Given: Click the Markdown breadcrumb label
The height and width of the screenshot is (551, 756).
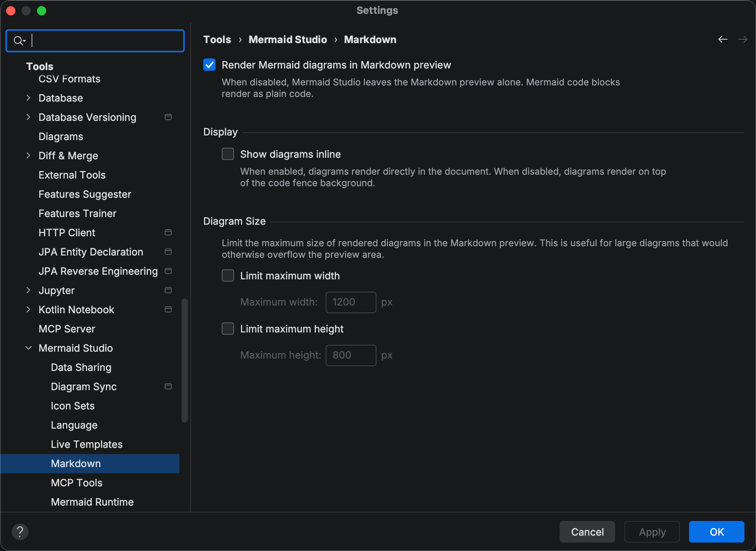Looking at the screenshot, I should pyautogui.click(x=370, y=40).
